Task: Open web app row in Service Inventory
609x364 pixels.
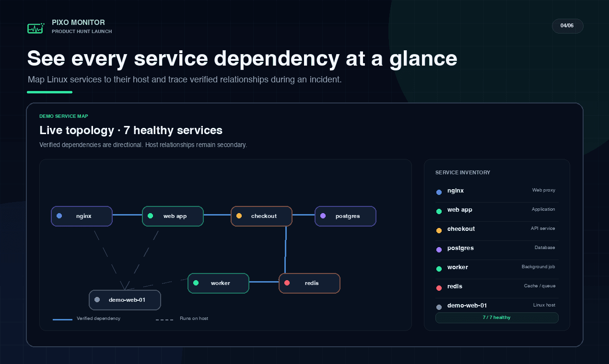Action: pos(497,211)
